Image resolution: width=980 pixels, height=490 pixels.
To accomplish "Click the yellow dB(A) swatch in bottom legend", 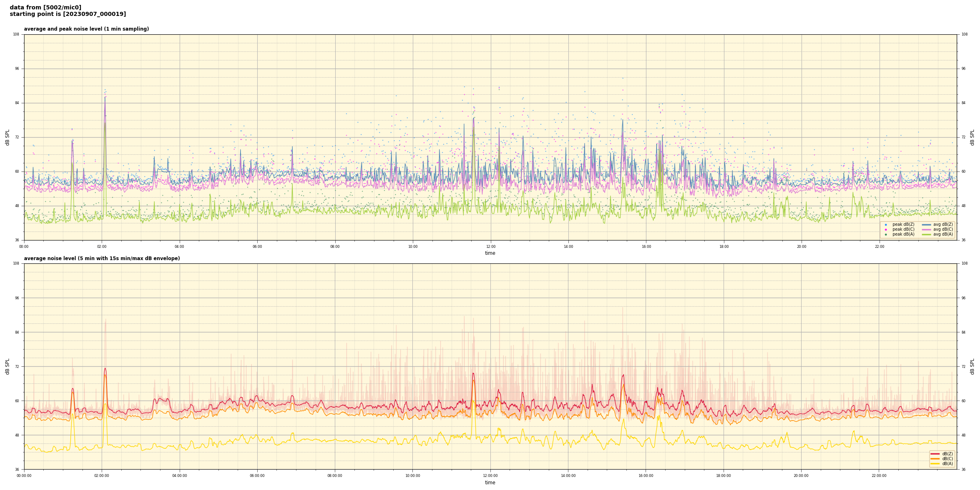I will point(935,463).
